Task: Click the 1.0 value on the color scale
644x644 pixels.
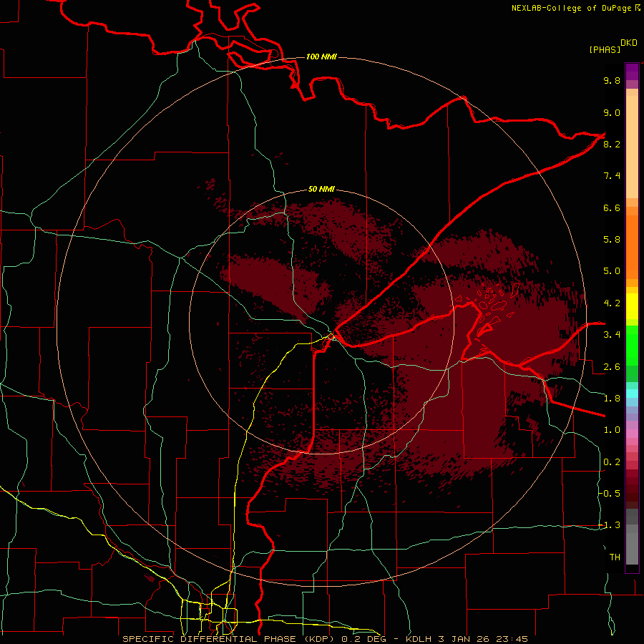Action: (x=612, y=430)
